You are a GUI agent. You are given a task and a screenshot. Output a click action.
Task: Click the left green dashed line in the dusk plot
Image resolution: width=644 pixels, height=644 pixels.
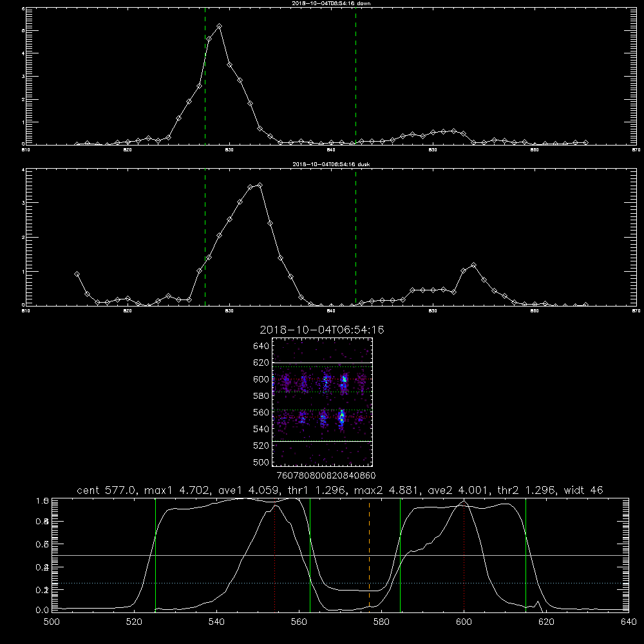205,238
